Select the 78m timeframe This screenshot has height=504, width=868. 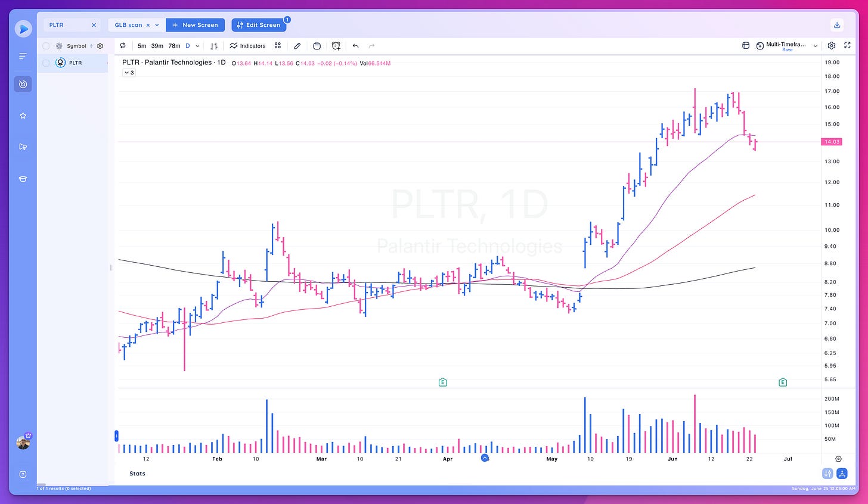click(175, 46)
